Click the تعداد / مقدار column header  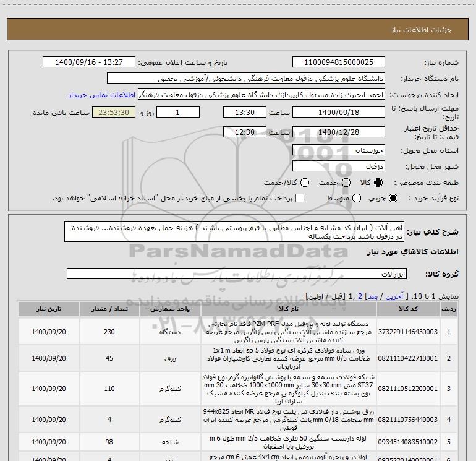pos(109,309)
